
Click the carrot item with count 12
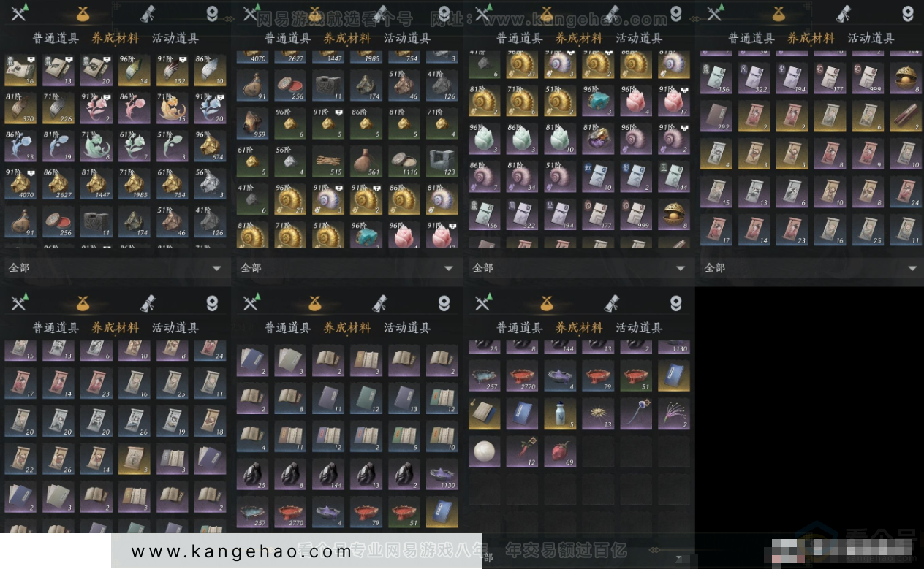(522, 451)
